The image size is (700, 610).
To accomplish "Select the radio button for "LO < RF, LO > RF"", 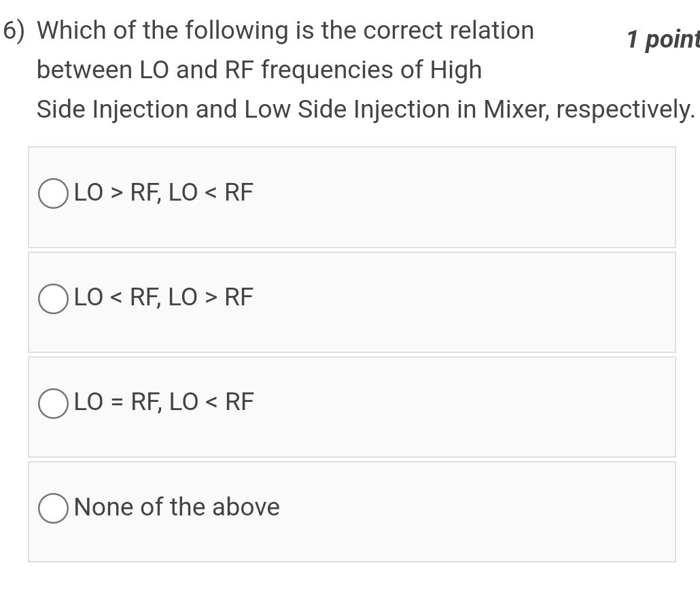I will click(53, 299).
